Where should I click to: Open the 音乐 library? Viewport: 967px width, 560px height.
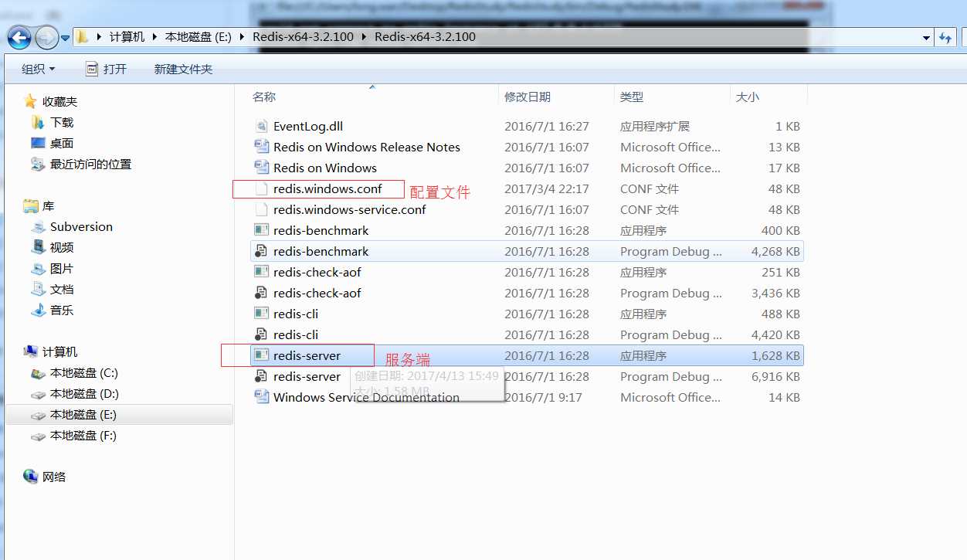(x=62, y=310)
